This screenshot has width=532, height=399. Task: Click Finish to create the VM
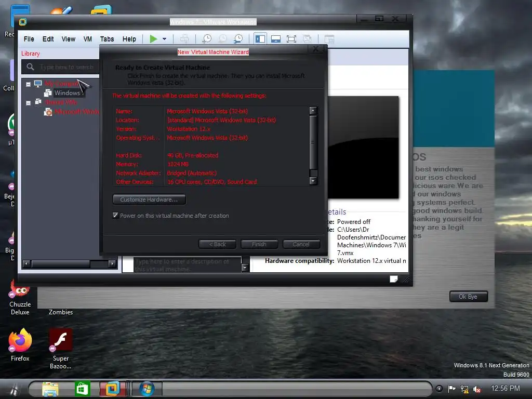pos(259,244)
